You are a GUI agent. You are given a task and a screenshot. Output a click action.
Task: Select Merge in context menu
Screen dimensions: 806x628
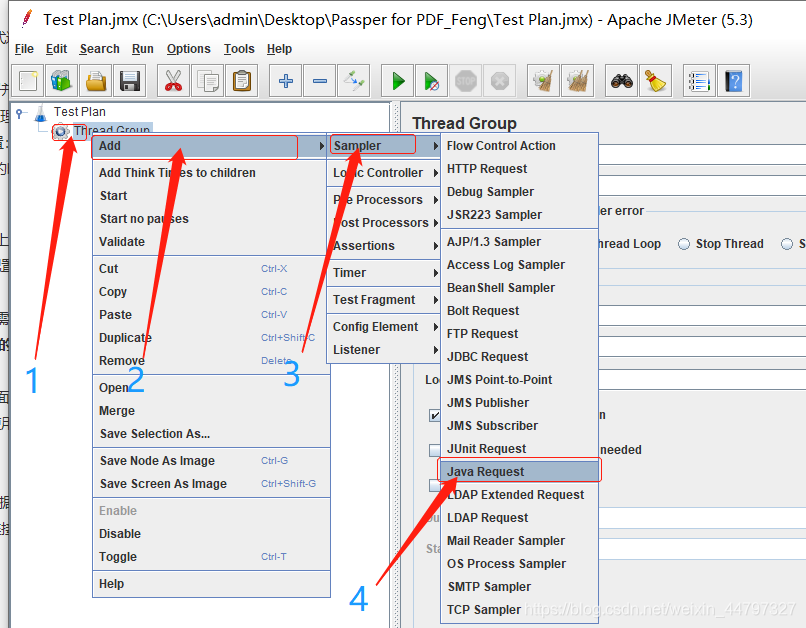point(211,411)
